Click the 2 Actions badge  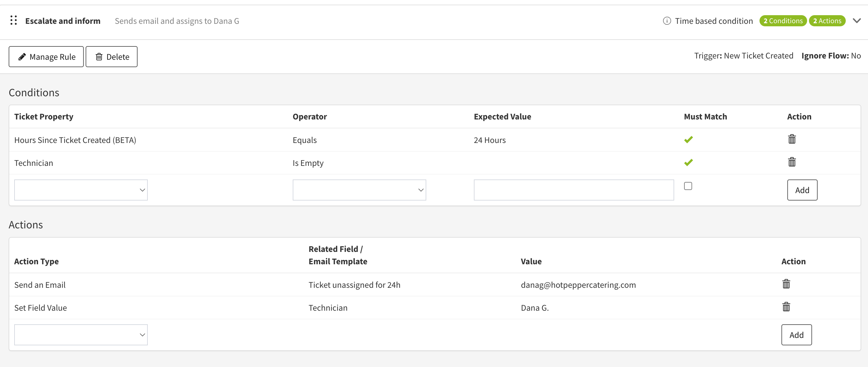pyautogui.click(x=827, y=21)
